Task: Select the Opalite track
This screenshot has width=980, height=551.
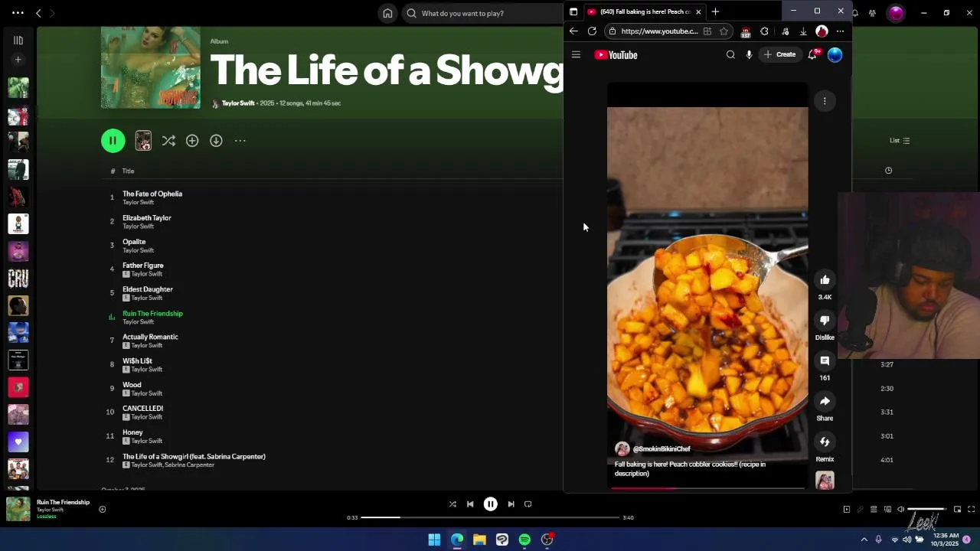Action: click(x=134, y=242)
